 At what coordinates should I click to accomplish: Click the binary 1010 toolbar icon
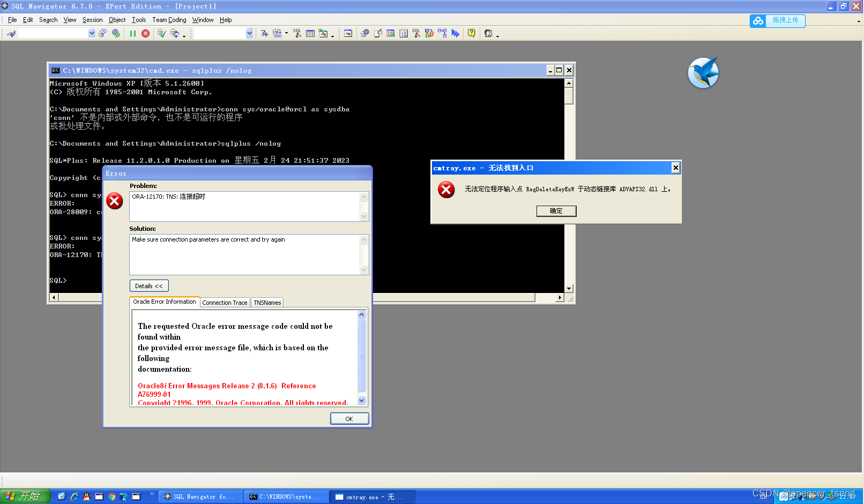tap(277, 33)
